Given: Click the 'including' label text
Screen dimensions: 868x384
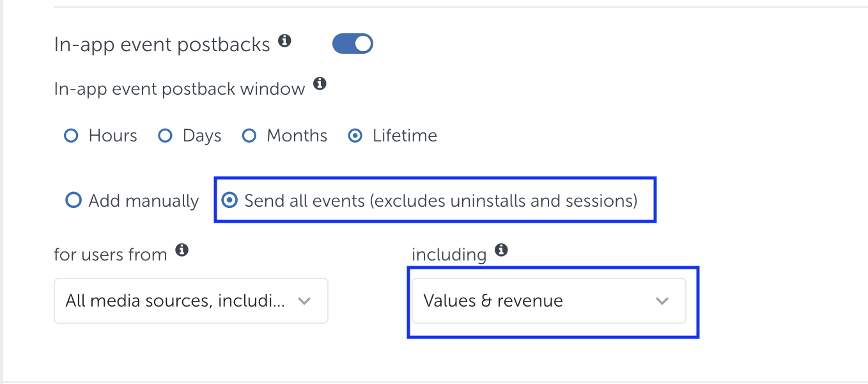Looking at the screenshot, I should point(449,255).
